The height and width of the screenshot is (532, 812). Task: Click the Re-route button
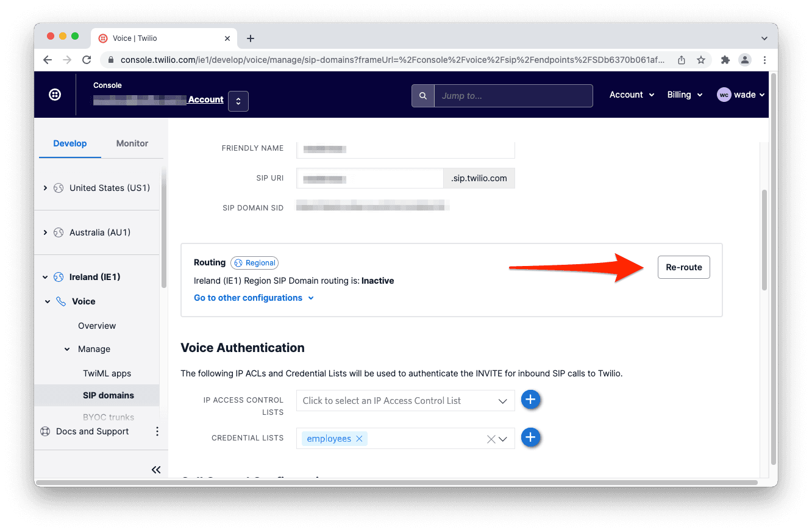[x=683, y=267]
